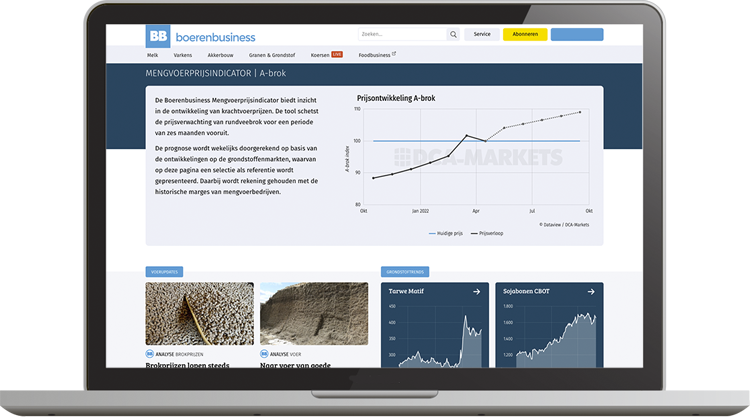Screen dimensions: 750x417
Task: Click BB badge under the feed pile photo
Action: click(264, 353)
